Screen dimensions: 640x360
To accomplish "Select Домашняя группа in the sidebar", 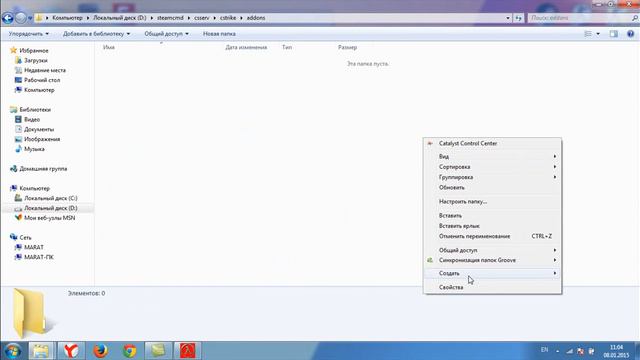I will coord(43,169).
